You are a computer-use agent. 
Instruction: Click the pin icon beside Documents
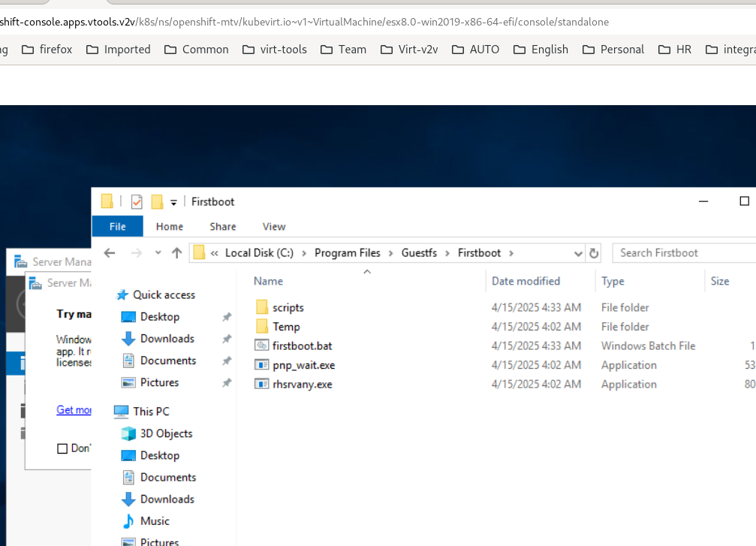coord(227,360)
